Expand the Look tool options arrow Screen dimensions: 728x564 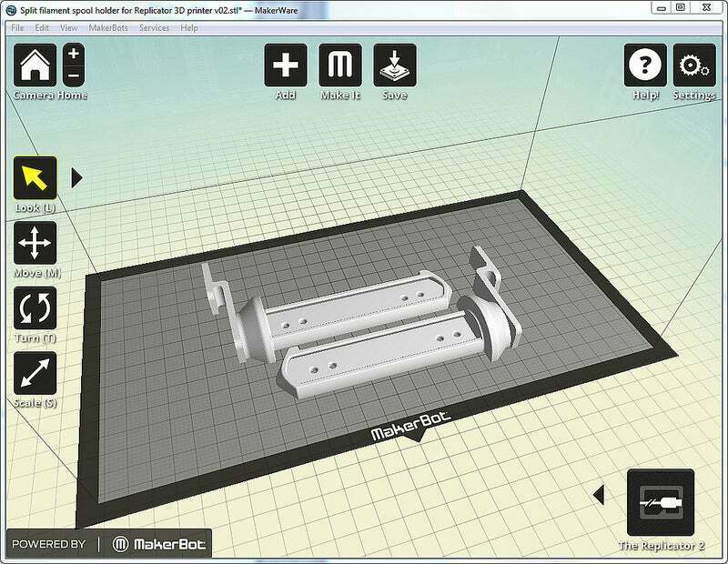[x=76, y=177]
